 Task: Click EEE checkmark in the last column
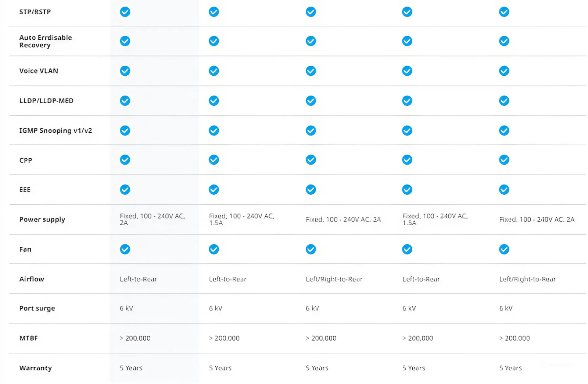pyautogui.click(x=504, y=190)
